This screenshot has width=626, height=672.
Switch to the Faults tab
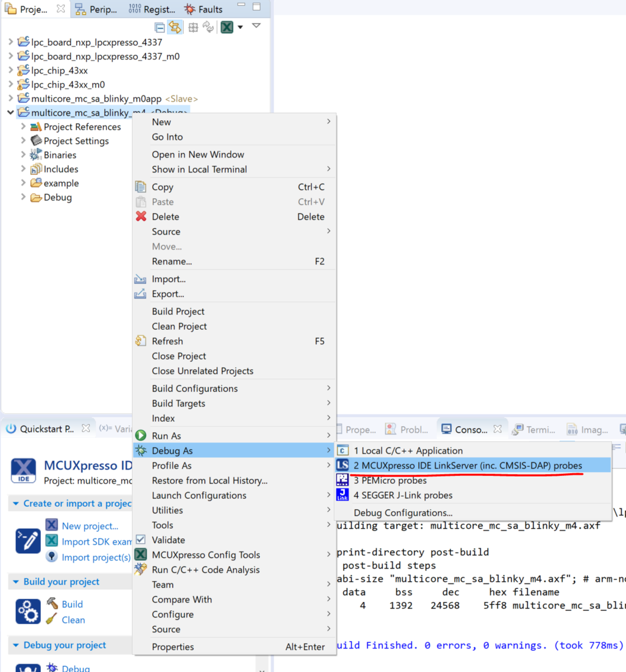[x=204, y=9]
